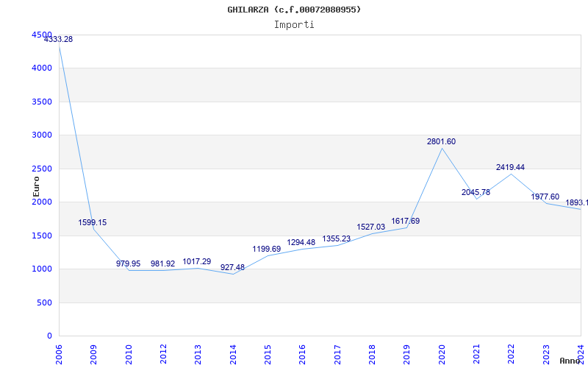
Task: Click the data label 4333.28
Action: tap(59, 40)
